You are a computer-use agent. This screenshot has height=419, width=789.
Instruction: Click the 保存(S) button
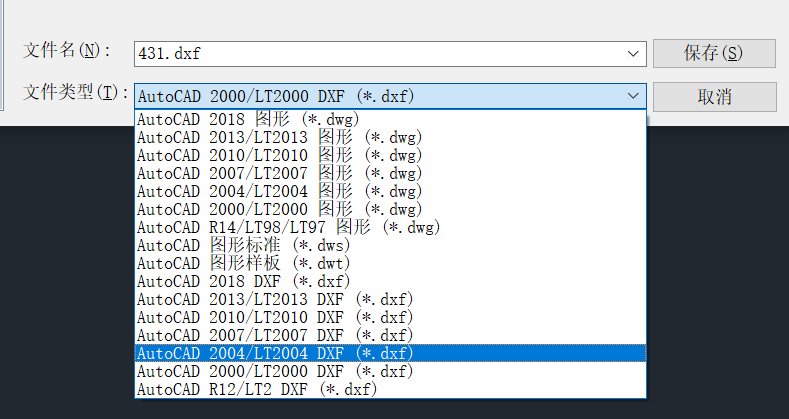tap(714, 53)
